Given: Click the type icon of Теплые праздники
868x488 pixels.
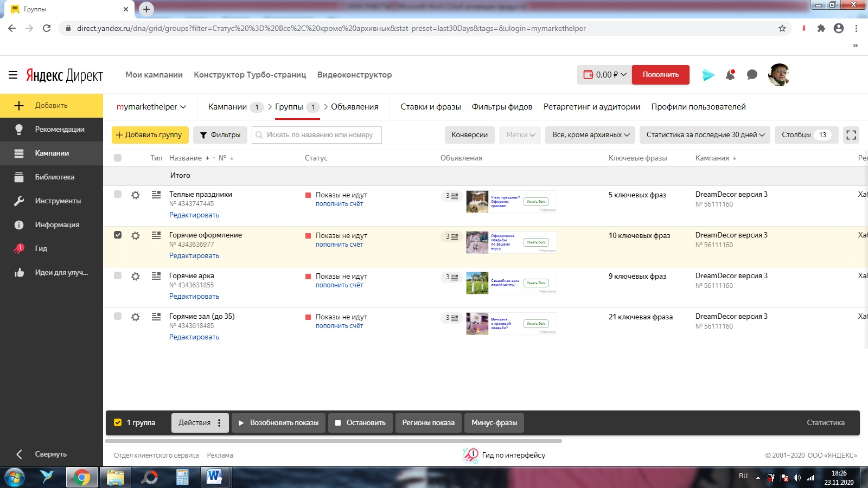Looking at the screenshot, I should 156,194.
